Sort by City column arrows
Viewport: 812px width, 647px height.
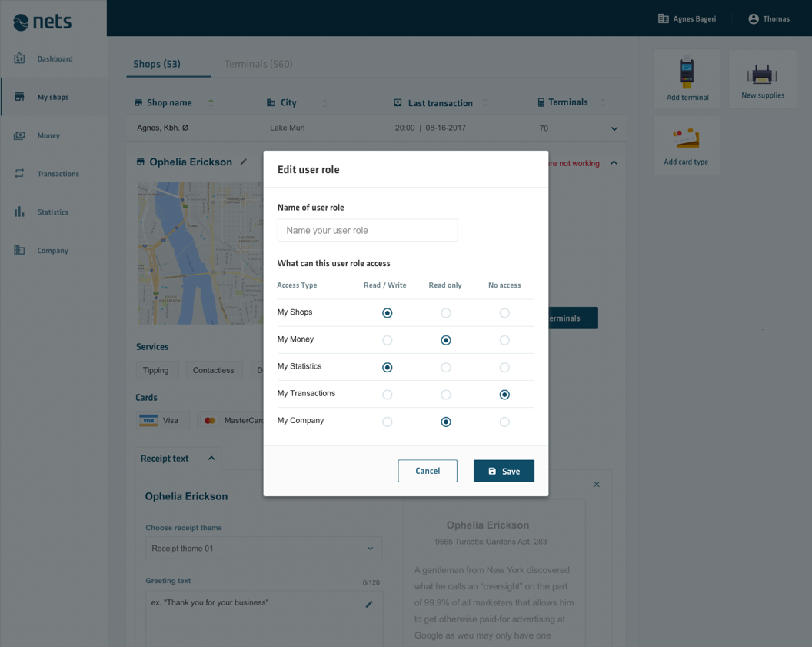(x=324, y=102)
